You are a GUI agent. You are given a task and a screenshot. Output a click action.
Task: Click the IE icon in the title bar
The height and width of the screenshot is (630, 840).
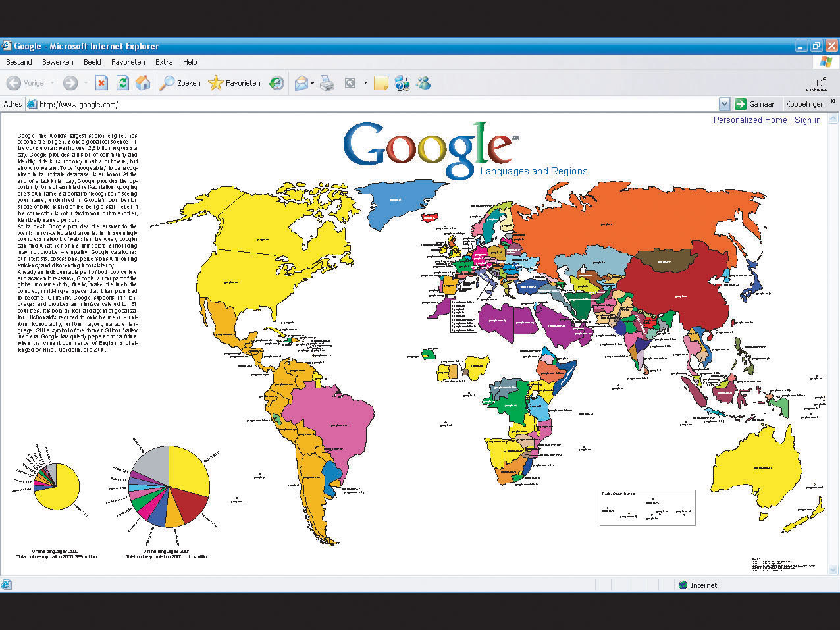[7, 46]
